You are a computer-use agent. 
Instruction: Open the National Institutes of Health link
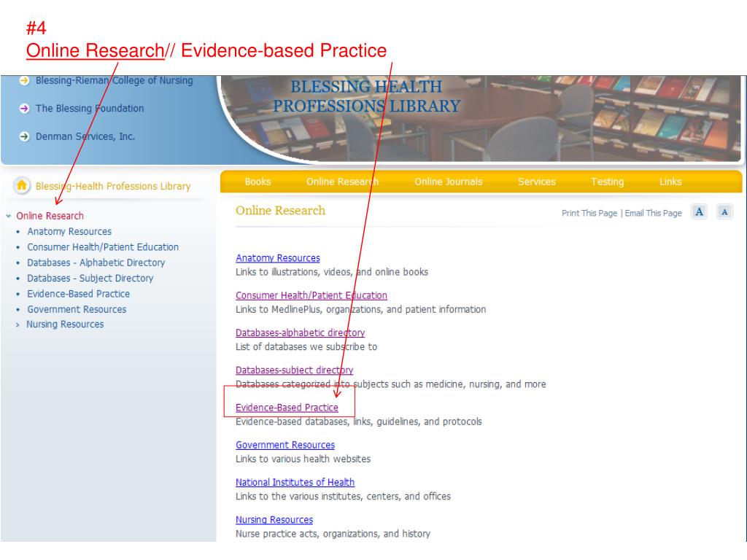pos(295,483)
